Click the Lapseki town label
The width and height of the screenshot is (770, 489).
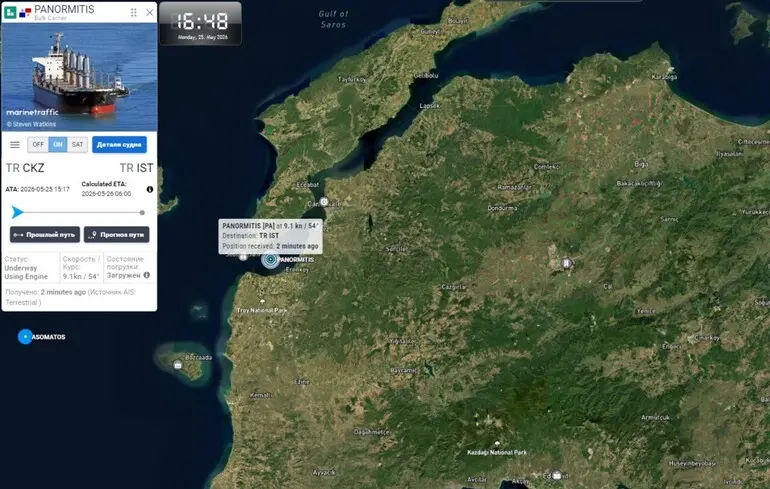coord(430,106)
